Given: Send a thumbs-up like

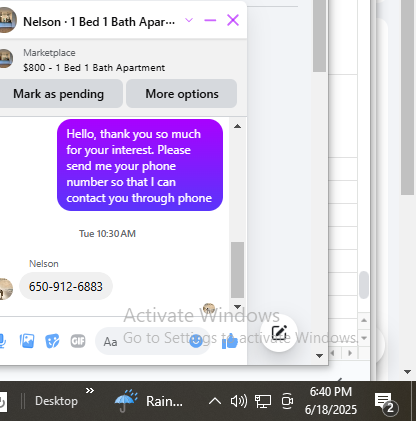Looking at the screenshot, I should [230, 341].
